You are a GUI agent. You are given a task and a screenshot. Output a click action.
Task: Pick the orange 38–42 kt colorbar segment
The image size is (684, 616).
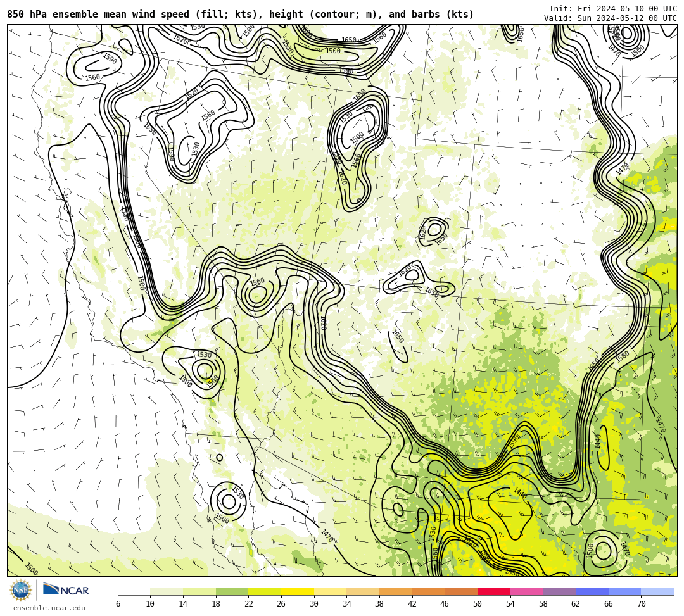pyautogui.click(x=396, y=591)
